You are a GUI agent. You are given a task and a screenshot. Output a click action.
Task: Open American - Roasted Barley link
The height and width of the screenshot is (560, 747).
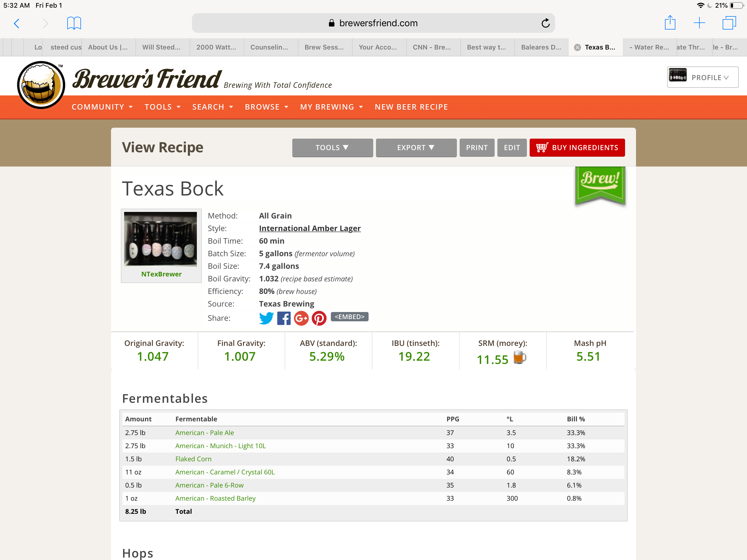pos(215,498)
